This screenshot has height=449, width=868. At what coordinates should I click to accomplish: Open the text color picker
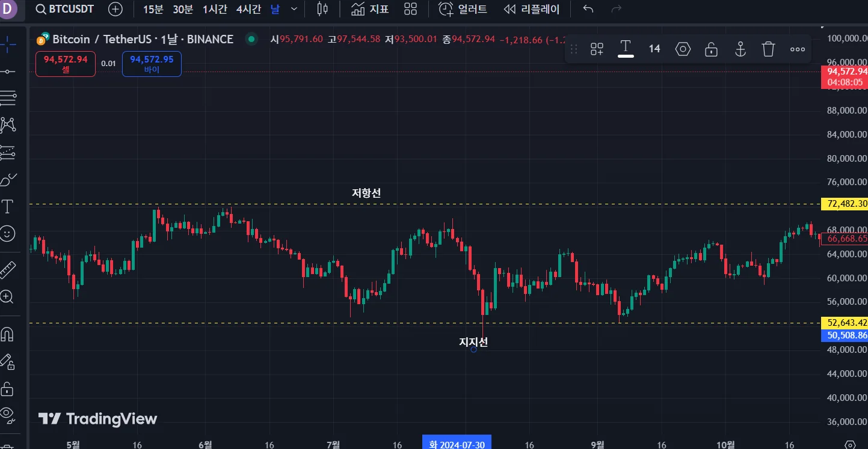click(x=626, y=49)
